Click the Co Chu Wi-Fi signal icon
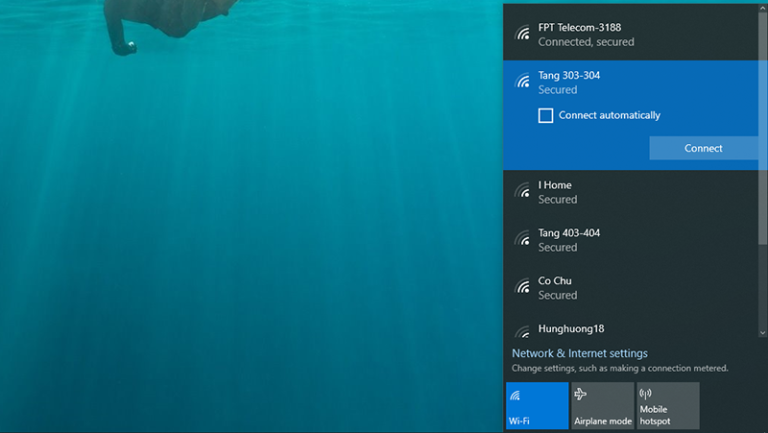 coord(522,287)
